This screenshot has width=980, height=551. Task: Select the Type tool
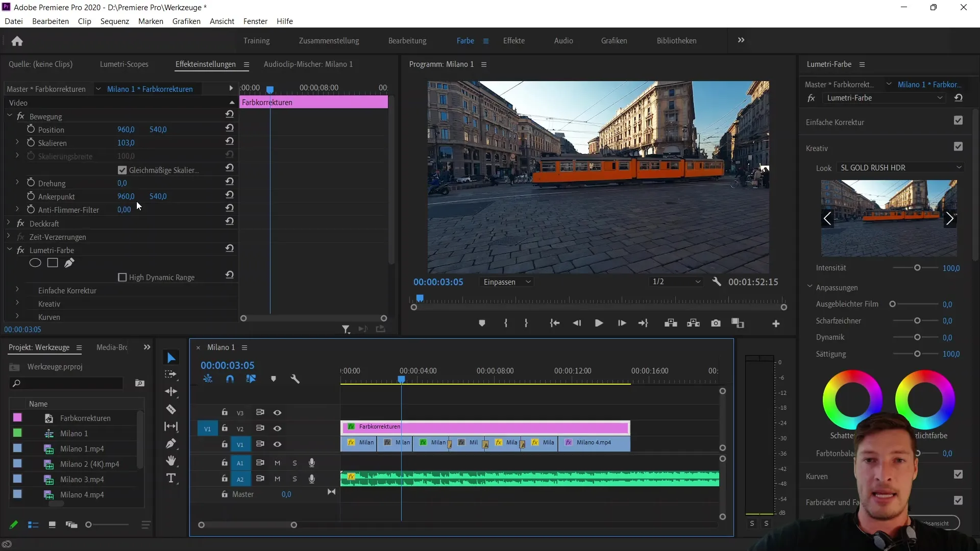pos(171,478)
